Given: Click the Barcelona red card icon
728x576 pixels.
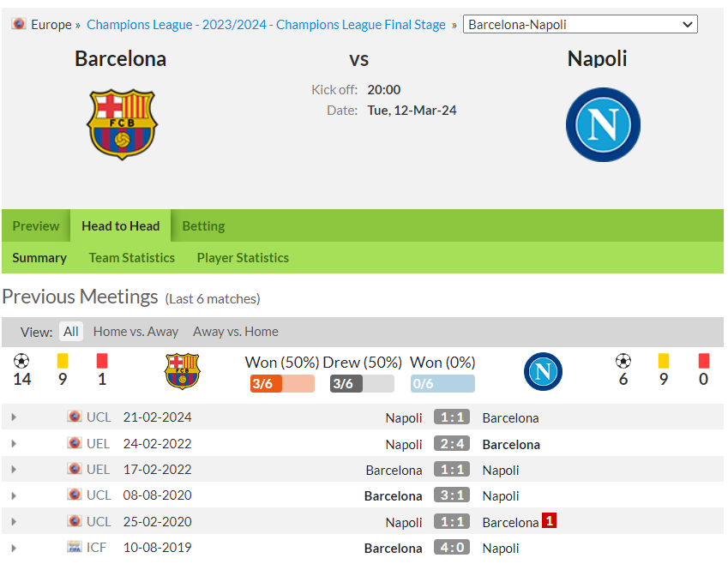Looking at the screenshot, I should [102, 361].
